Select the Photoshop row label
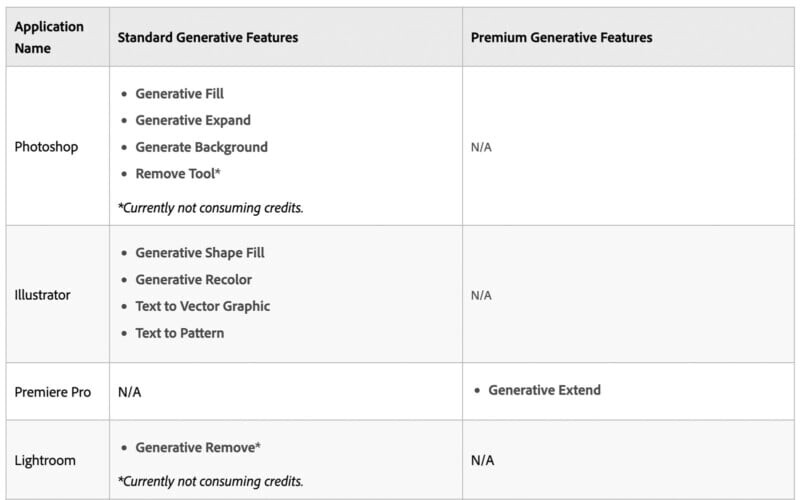The height and width of the screenshot is (500, 800). (x=46, y=147)
